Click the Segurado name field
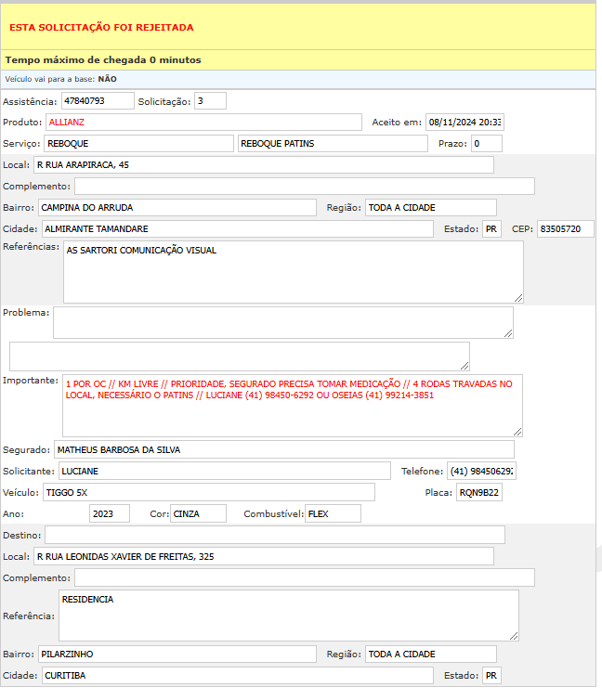This screenshot has height=700, width=602. pyautogui.click(x=283, y=449)
